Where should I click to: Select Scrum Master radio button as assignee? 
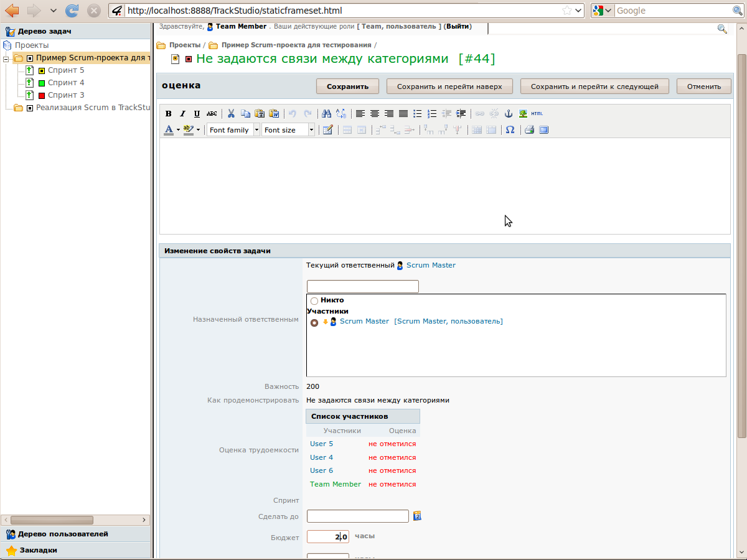point(314,322)
